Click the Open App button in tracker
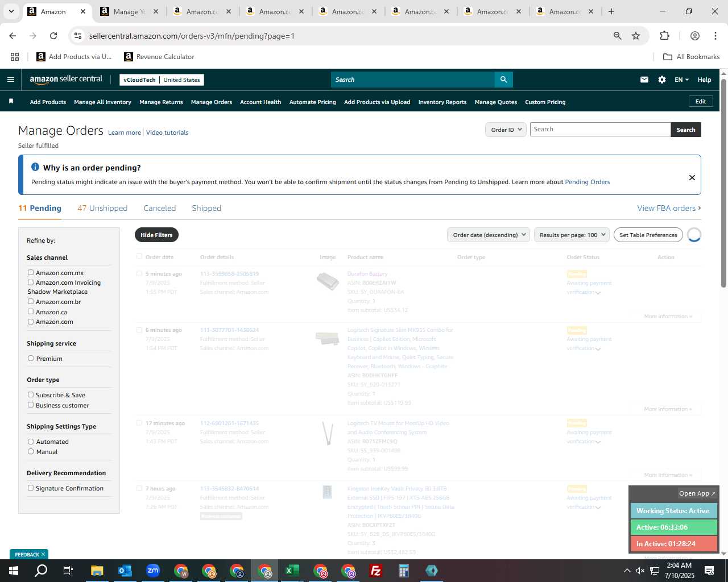 click(x=697, y=493)
